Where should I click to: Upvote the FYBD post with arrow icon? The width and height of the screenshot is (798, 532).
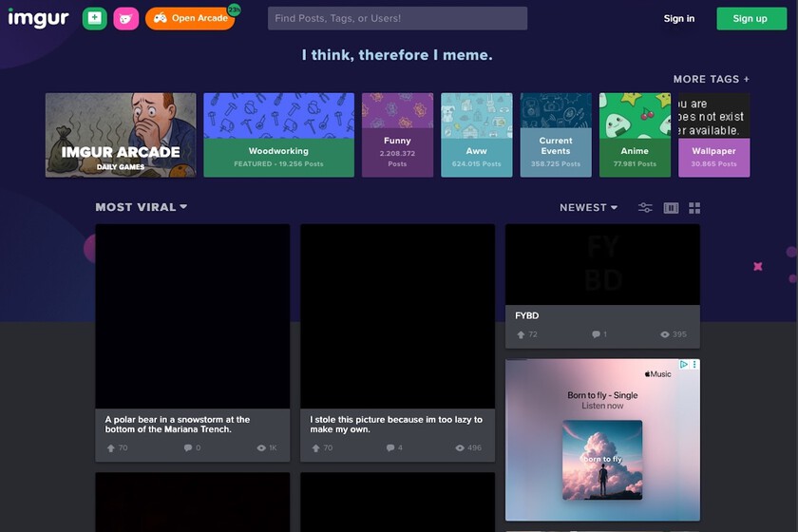[x=521, y=334]
